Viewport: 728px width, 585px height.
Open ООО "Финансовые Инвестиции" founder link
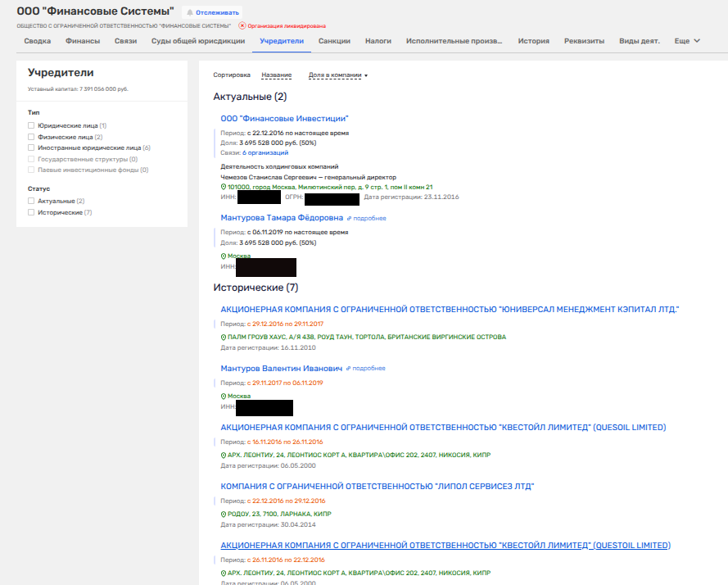(x=284, y=119)
